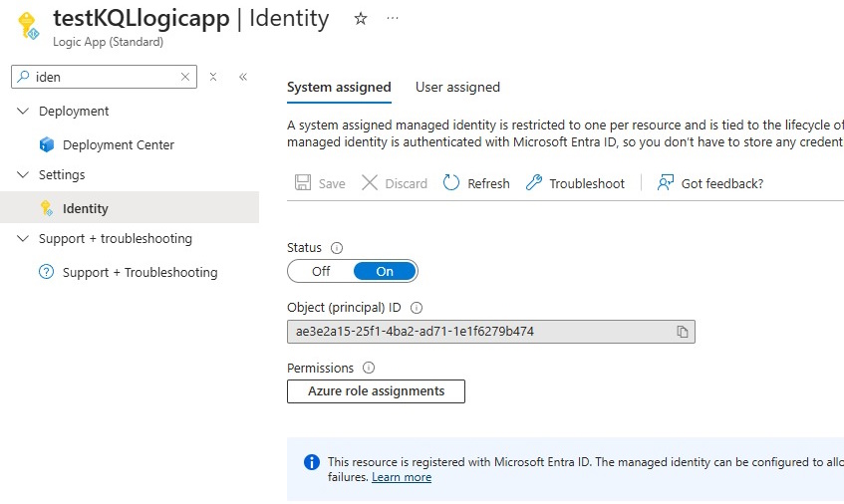Collapse the Settings section
Screen dimensions: 844x504
23,175
